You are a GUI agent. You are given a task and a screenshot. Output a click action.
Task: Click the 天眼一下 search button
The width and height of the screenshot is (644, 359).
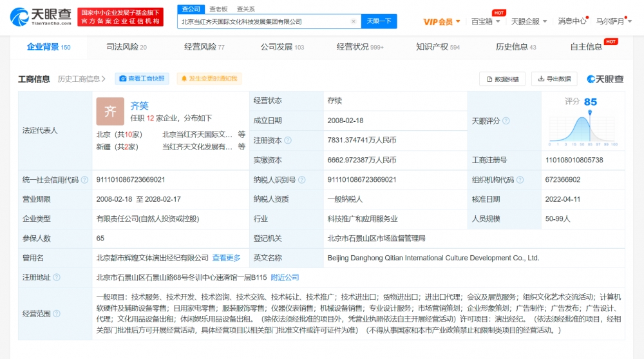tap(379, 21)
